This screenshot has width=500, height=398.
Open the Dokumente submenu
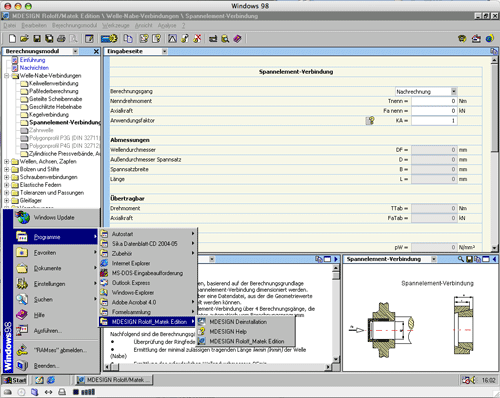point(57,268)
